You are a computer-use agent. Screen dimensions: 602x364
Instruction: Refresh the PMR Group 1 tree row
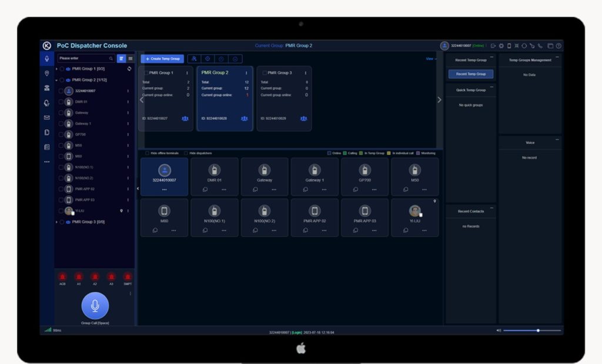tap(129, 69)
